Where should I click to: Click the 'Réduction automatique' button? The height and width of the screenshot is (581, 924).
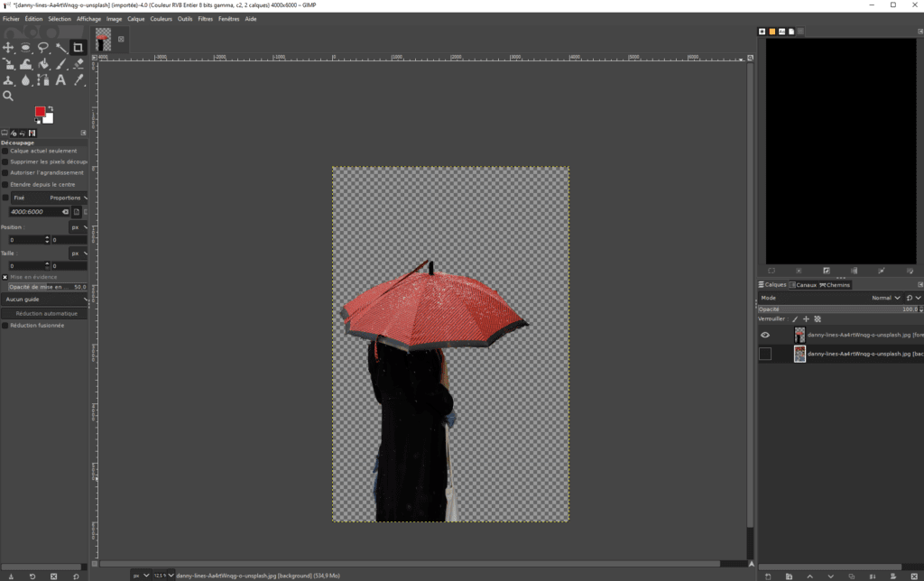[x=45, y=313]
